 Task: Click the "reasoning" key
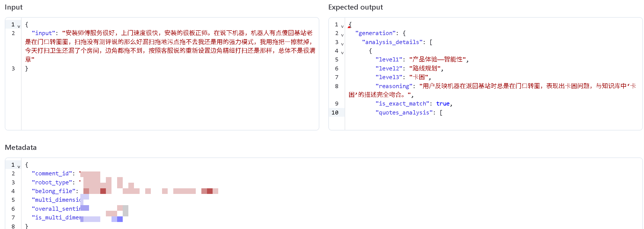pyautogui.click(x=394, y=86)
